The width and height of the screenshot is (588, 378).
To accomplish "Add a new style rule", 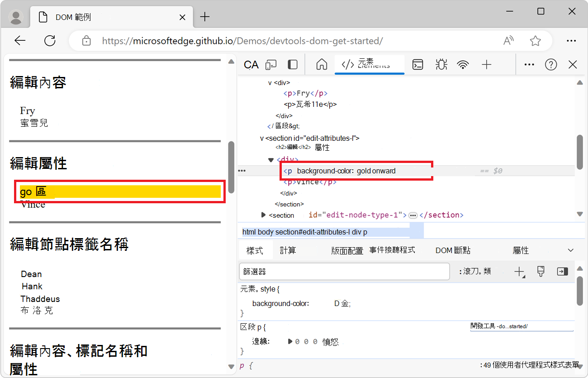I will [x=519, y=272].
